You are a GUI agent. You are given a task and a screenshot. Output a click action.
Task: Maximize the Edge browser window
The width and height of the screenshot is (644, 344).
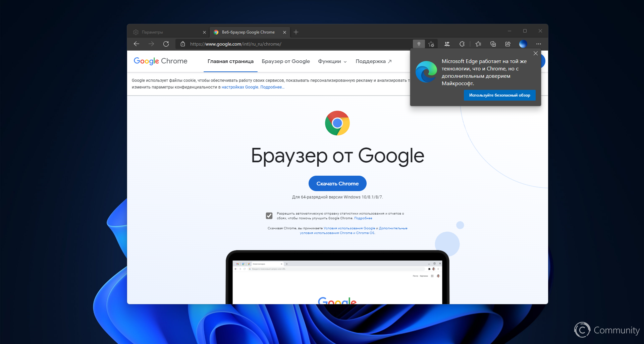pos(525,31)
